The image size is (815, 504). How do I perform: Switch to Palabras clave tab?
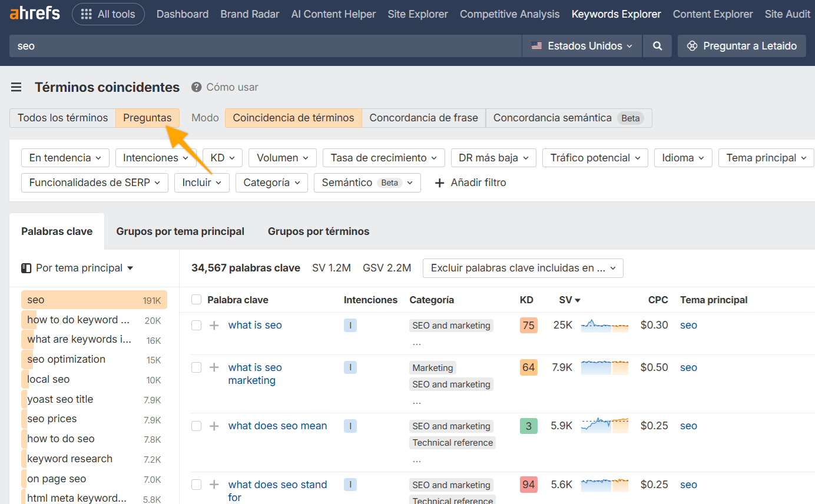pyautogui.click(x=57, y=231)
